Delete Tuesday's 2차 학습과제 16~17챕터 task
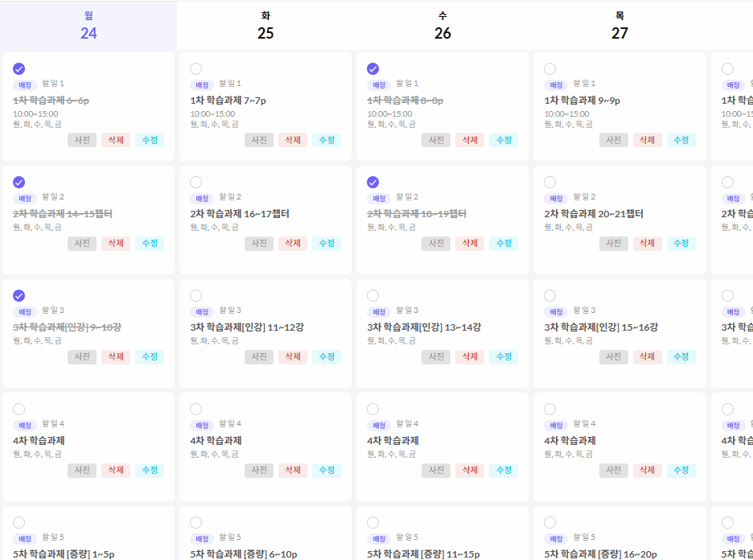Screen dimensions: 753x560 [293, 243]
